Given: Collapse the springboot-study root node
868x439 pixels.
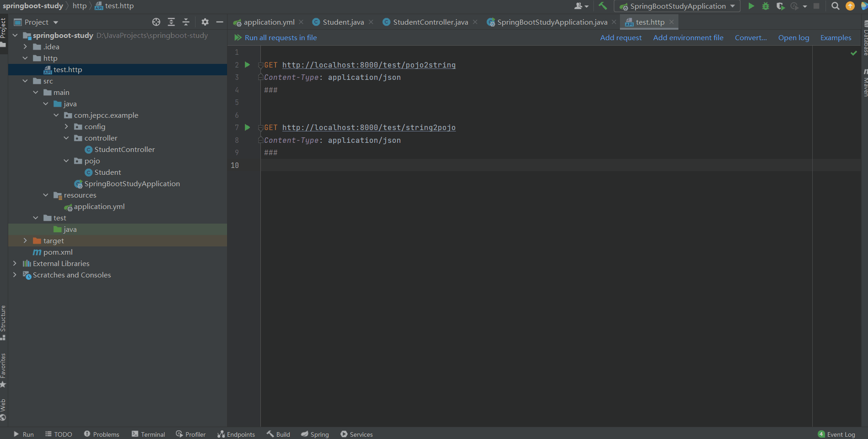Looking at the screenshot, I should 15,35.
